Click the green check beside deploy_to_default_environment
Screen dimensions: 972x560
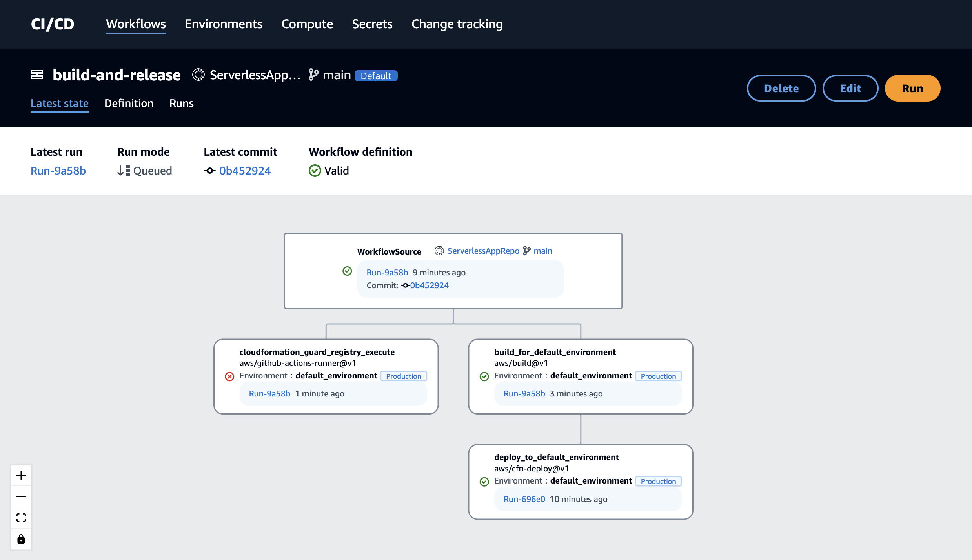pyautogui.click(x=484, y=481)
